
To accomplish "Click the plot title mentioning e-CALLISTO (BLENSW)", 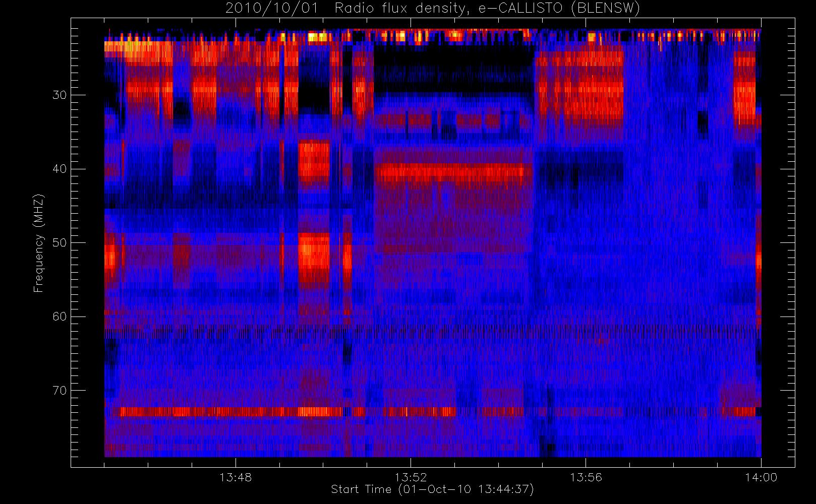I will tap(432, 8).
